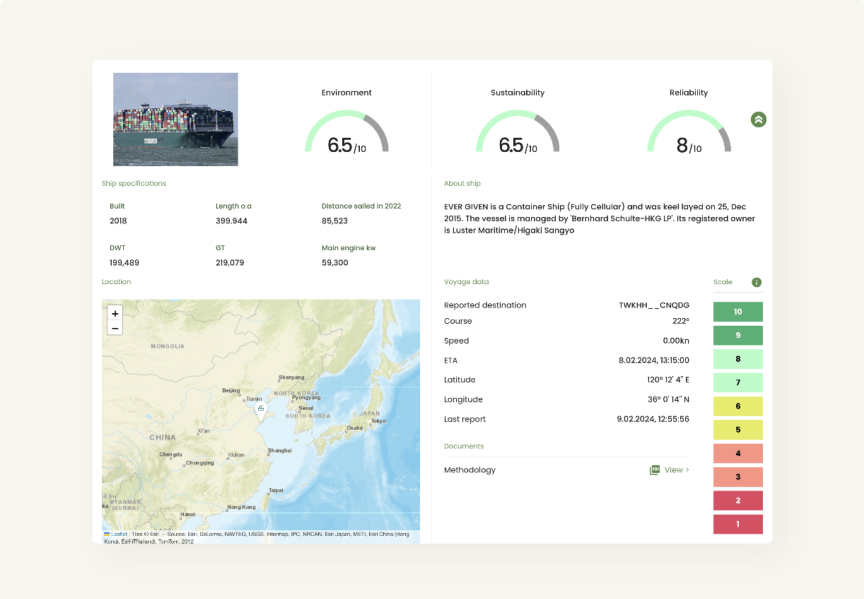Click the EVER GIVEN ship photo
This screenshot has height=599, width=864.
tap(175, 118)
